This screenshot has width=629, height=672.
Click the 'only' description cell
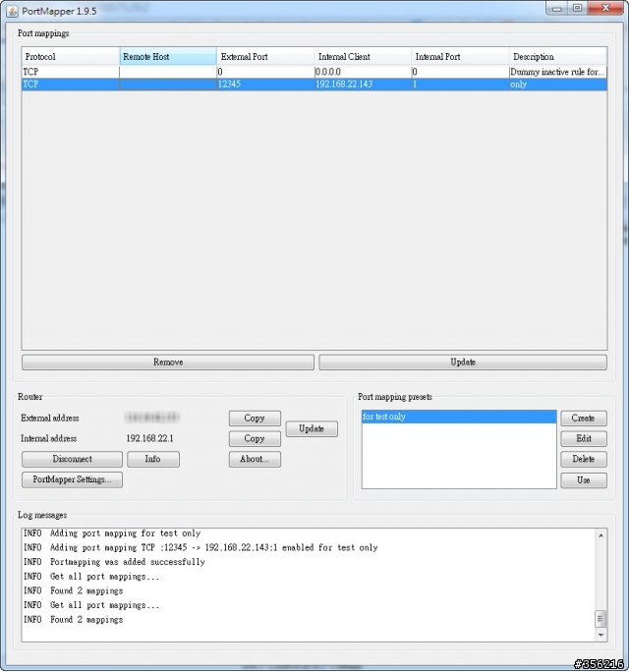(x=558, y=84)
